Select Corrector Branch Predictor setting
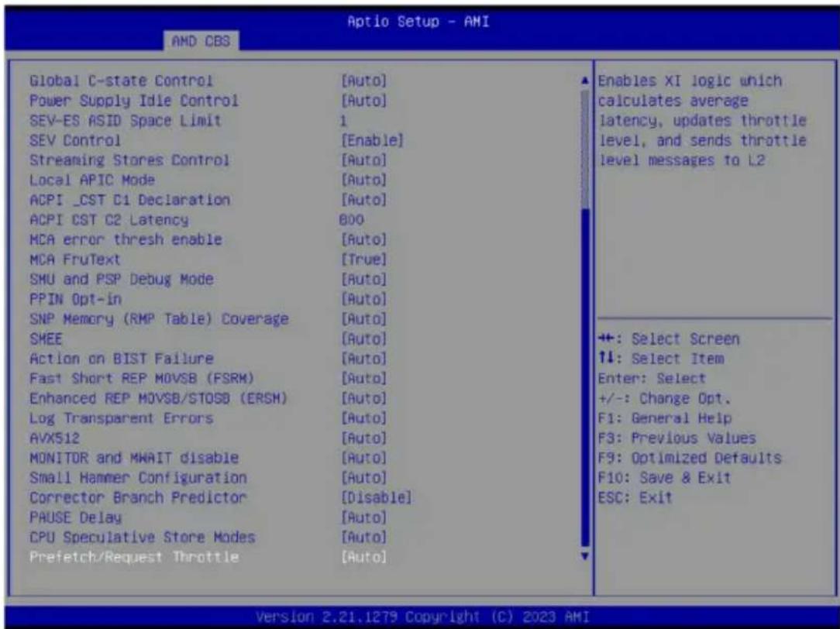 point(138,497)
